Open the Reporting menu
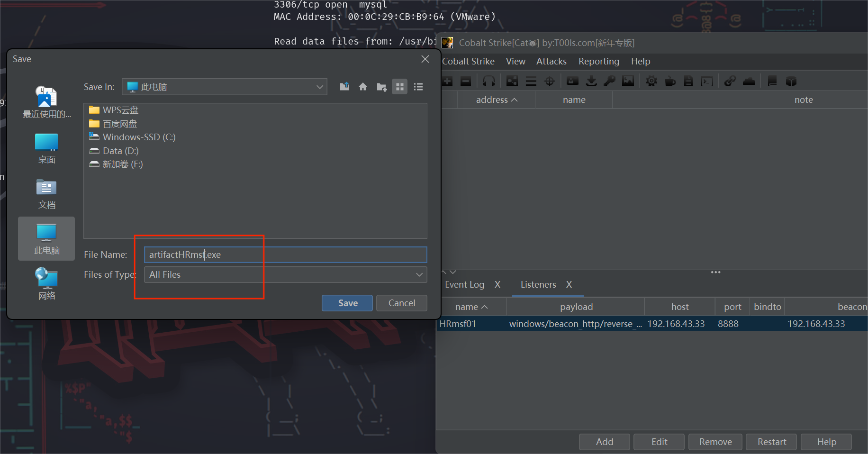Image resolution: width=868 pixels, height=454 pixels. (599, 62)
